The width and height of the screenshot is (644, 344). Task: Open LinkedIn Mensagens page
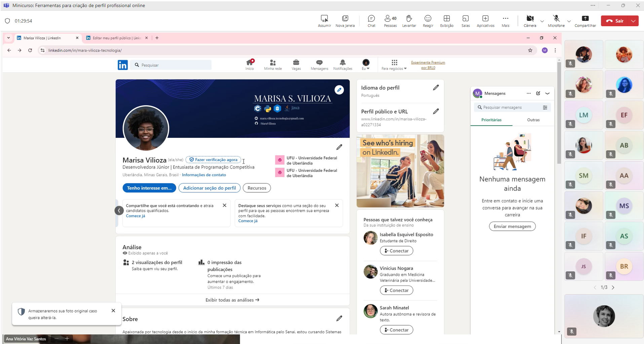point(319,65)
